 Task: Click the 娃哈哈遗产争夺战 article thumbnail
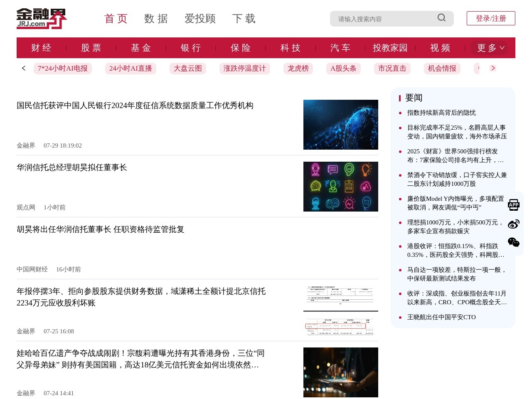click(341, 372)
